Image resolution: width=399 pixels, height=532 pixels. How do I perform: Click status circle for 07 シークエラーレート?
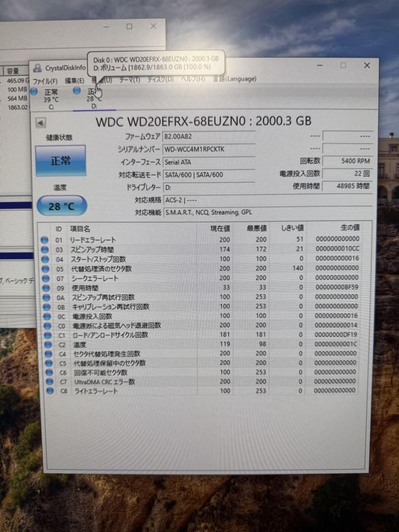pos(46,278)
